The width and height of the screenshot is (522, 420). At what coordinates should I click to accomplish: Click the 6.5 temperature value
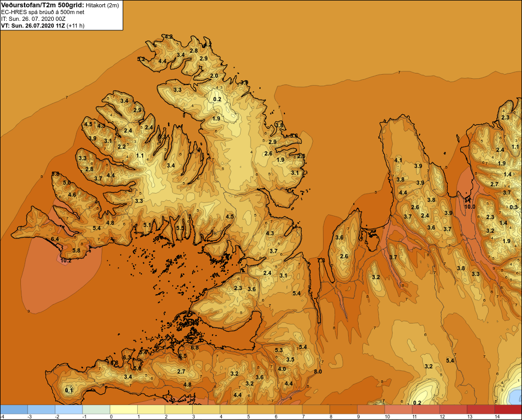coord(183,356)
